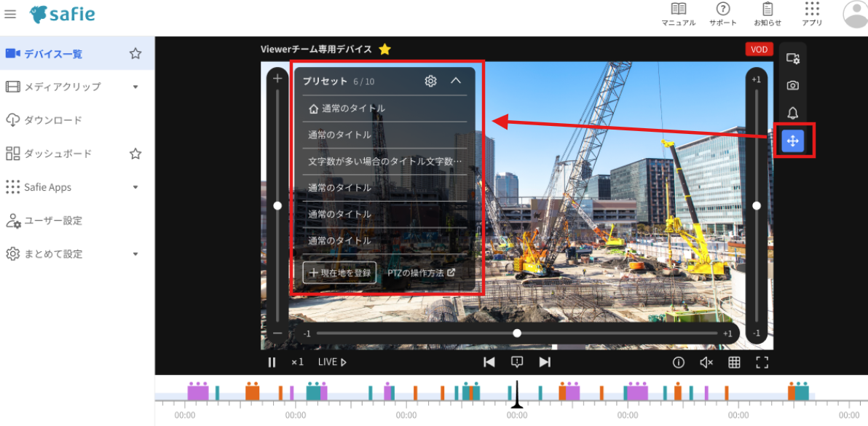
Task: Open the マニュアル item in the header
Action: pos(678,15)
